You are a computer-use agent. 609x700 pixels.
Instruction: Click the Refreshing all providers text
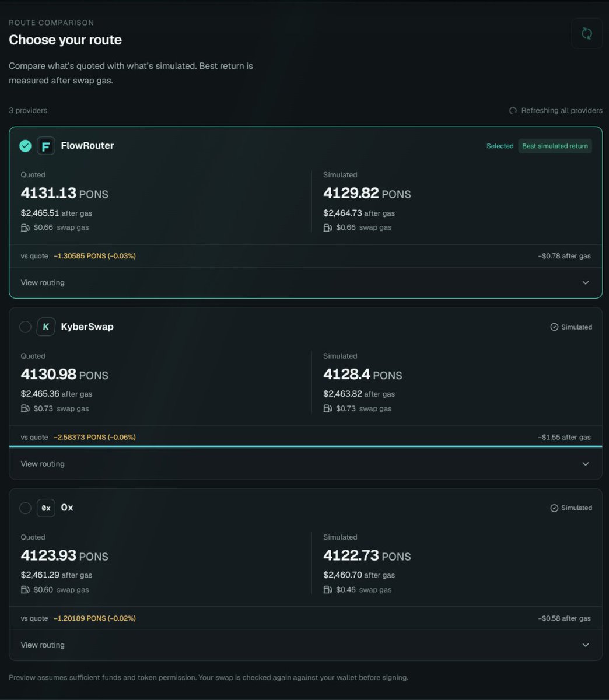coord(562,110)
